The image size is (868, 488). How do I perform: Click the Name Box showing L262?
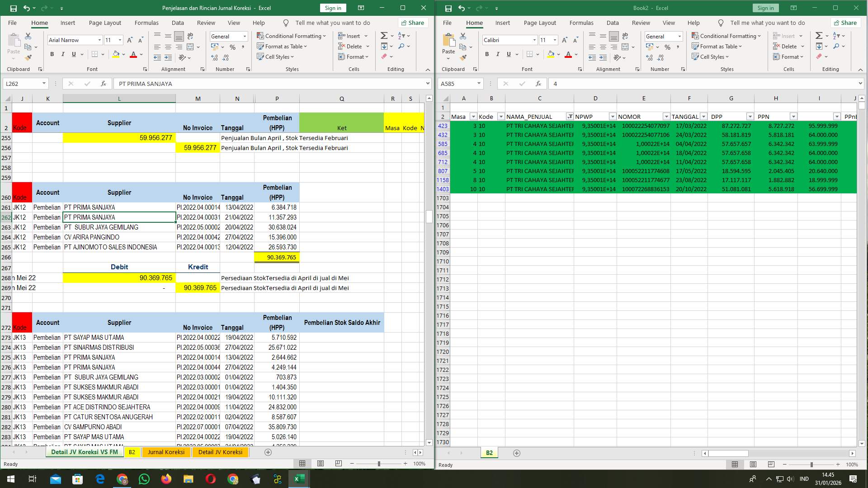coord(23,84)
